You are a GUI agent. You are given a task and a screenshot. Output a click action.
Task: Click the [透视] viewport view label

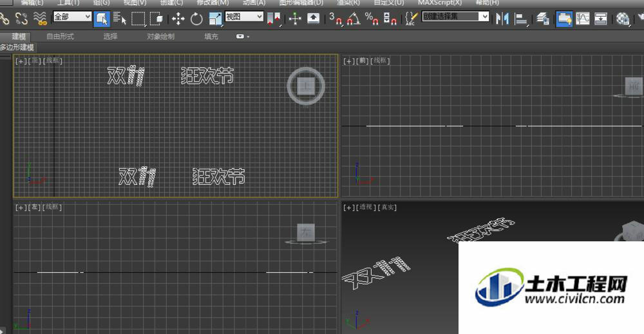366,208
